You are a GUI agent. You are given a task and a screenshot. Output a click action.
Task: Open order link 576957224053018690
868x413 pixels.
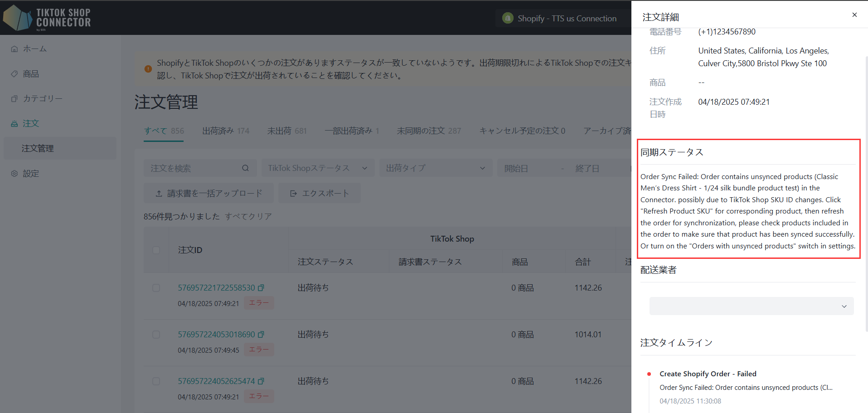tap(216, 335)
